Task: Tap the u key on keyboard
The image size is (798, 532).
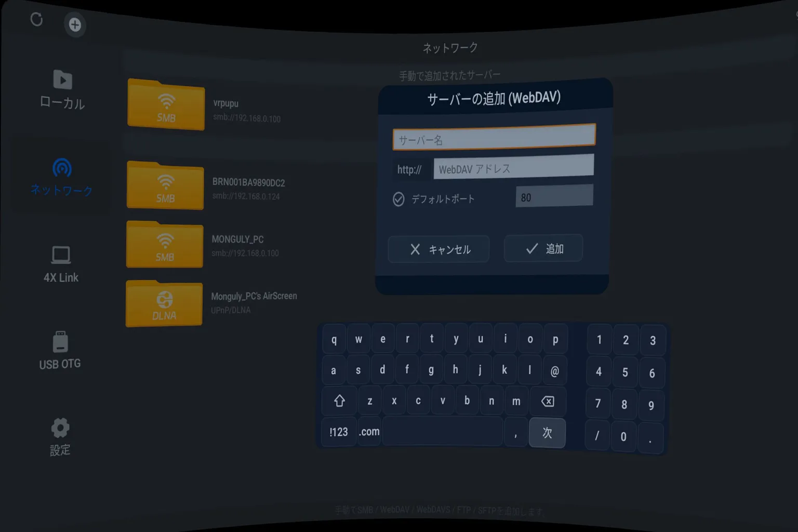Action: pyautogui.click(x=481, y=339)
